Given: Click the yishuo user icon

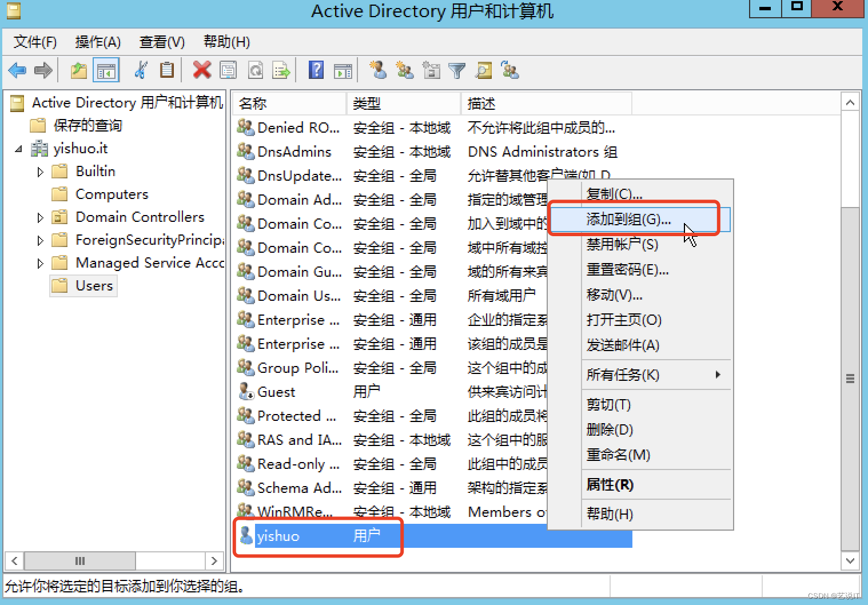Looking at the screenshot, I should pos(246,535).
